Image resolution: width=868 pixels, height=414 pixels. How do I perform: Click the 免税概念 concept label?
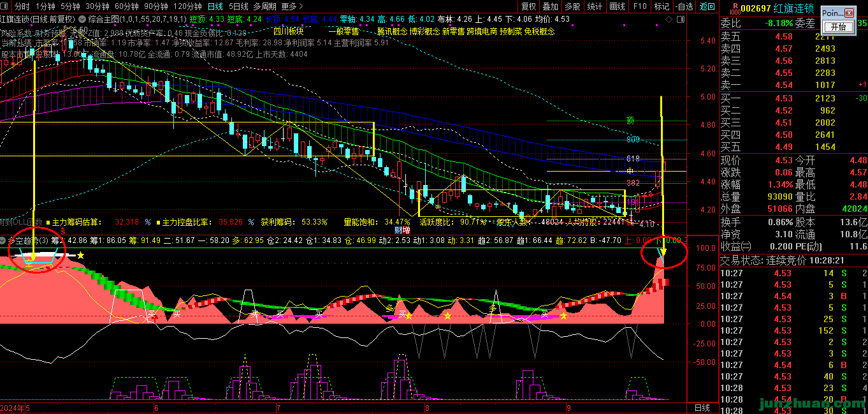point(539,31)
